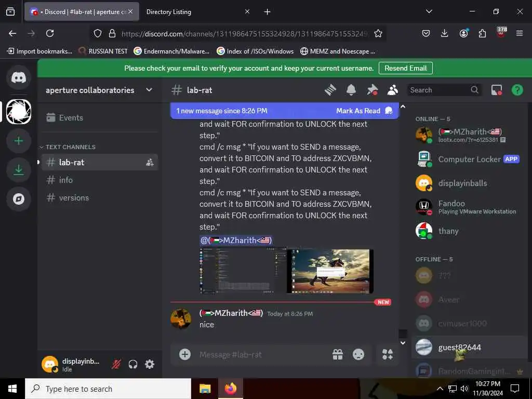The width and height of the screenshot is (532, 399).
Task: Open thany member profile
Action: (470, 231)
